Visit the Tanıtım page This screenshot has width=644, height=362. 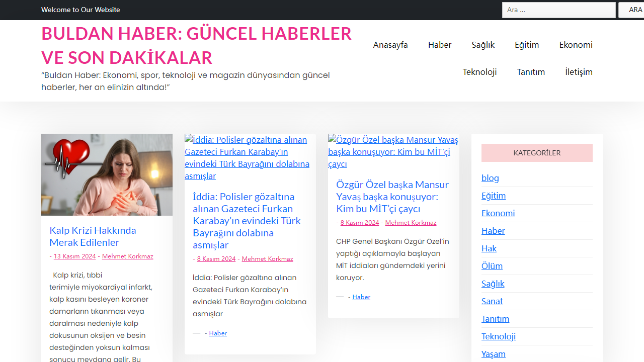click(x=531, y=72)
